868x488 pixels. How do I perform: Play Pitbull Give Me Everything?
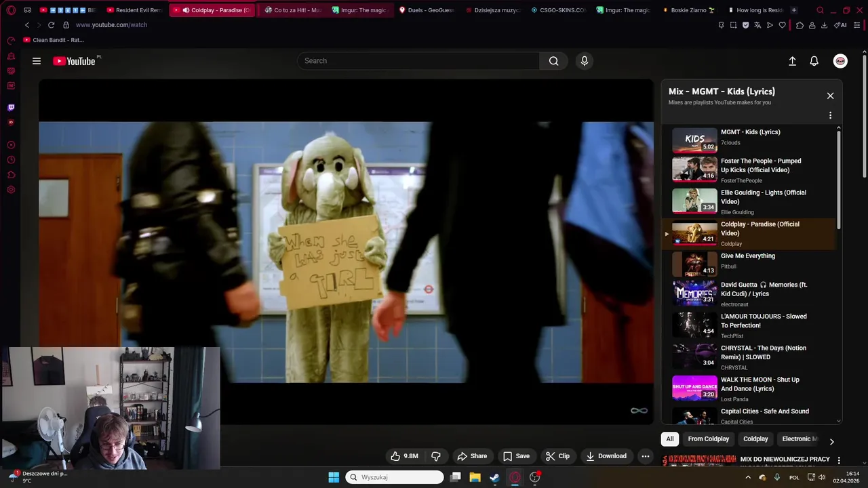coord(751,264)
